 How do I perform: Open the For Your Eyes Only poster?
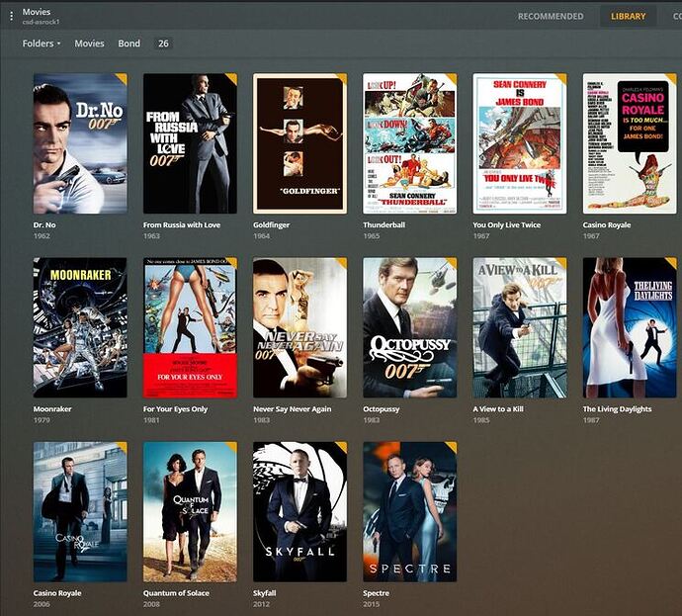pyautogui.click(x=190, y=327)
